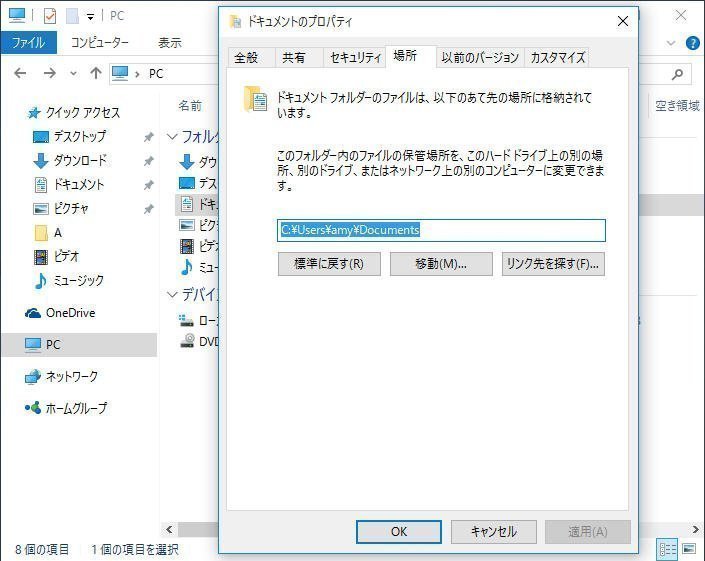
Task: Open the 以前のバージョン tab
Action: [x=480, y=58]
